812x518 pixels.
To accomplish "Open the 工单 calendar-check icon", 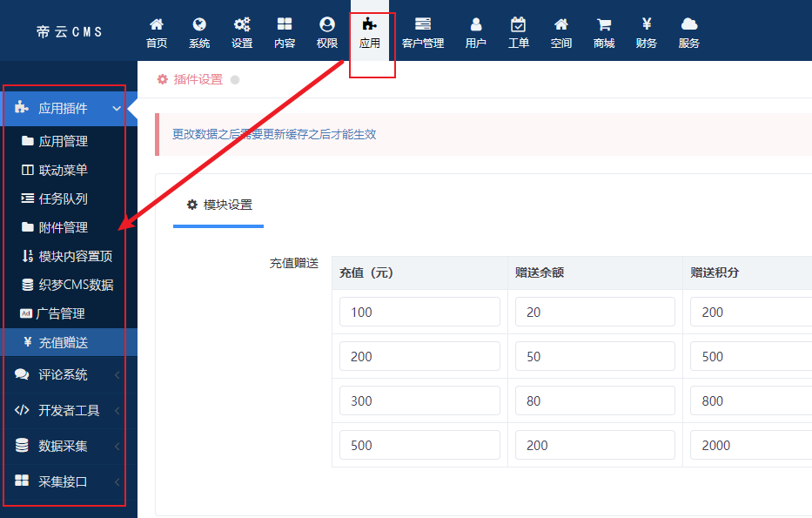I will 519,24.
